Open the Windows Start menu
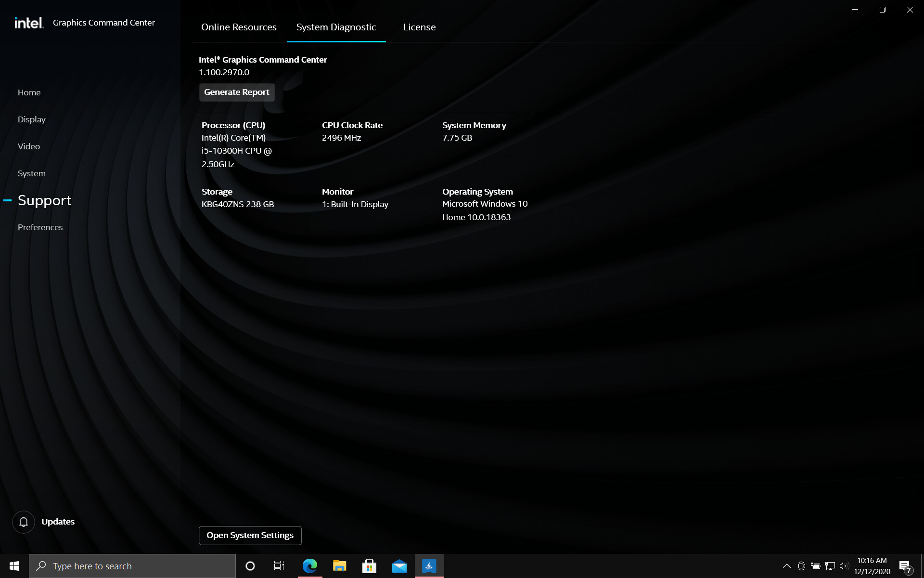The height and width of the screenshot is (578, 924). coord(14,566)
